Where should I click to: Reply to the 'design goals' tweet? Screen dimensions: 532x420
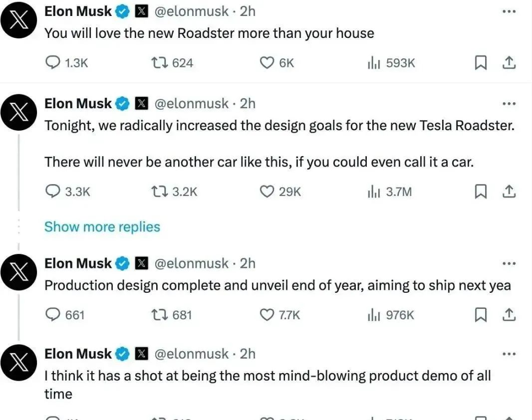coord(52,192)
